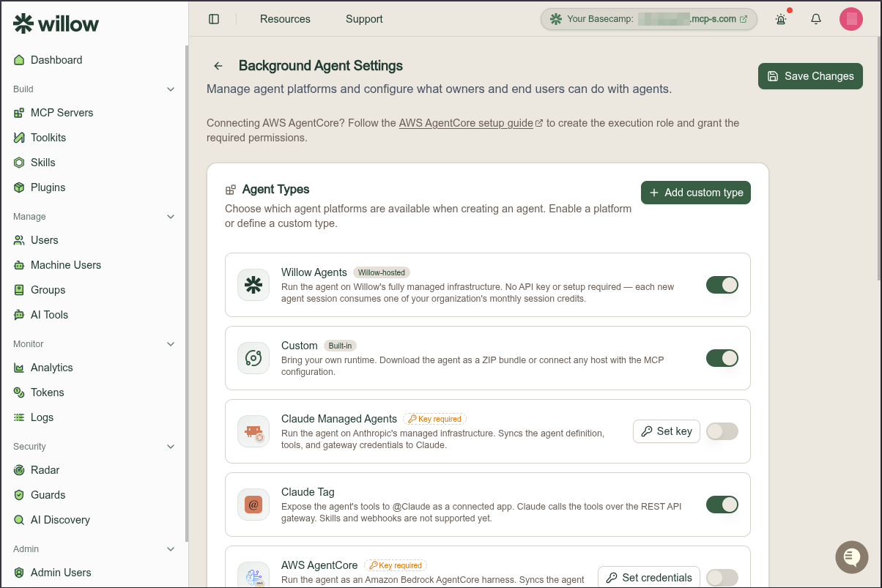Click the Radar icon
882x588 pixels.
click(19, 470)
